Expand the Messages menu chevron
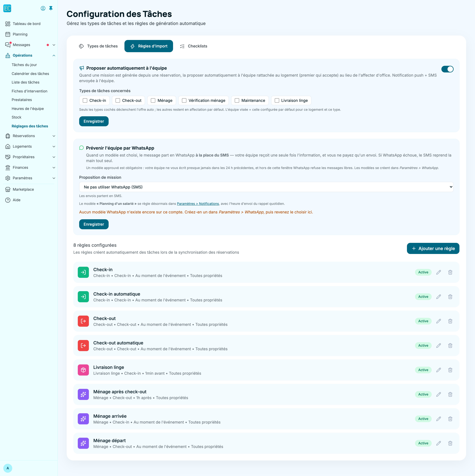Viewport: 475px width, 476px height. 54,45
